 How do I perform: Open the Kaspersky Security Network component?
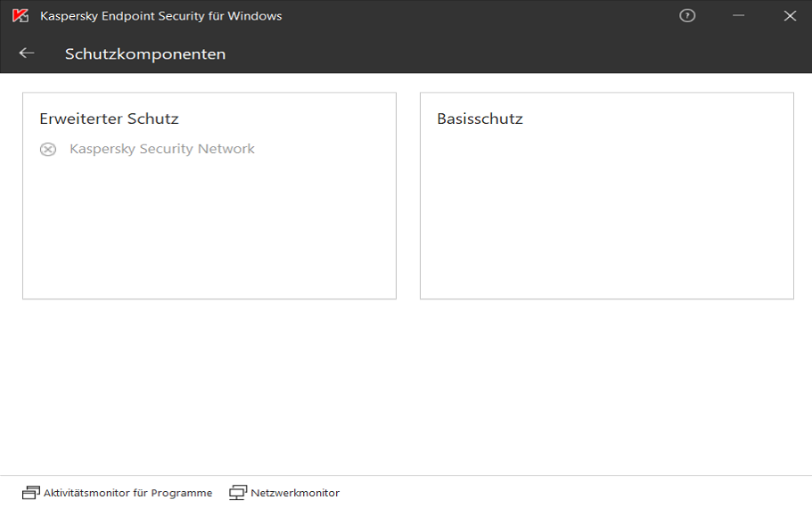[162, 149]
